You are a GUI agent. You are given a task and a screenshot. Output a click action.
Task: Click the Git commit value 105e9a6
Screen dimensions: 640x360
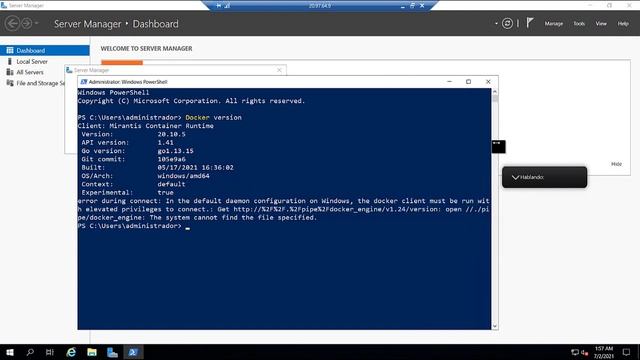coord(171,159)
